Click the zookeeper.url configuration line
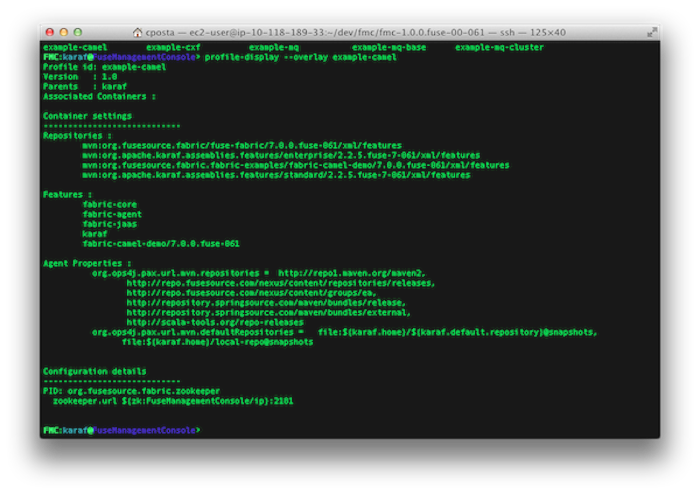Screen dimensions: 700x494 click(173, 401)
